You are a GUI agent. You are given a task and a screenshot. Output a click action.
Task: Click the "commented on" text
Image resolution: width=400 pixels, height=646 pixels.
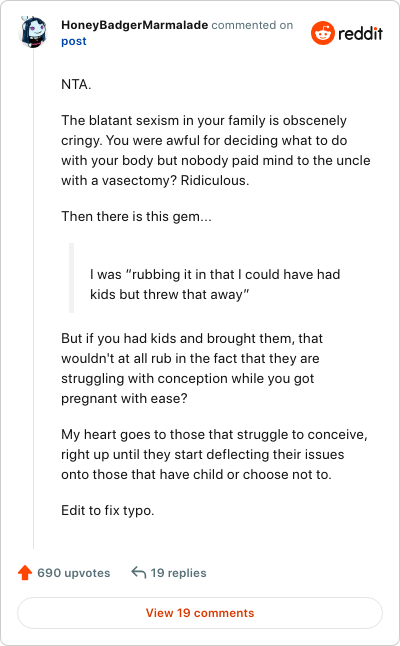pyautogui.click(x=252, y=25)
